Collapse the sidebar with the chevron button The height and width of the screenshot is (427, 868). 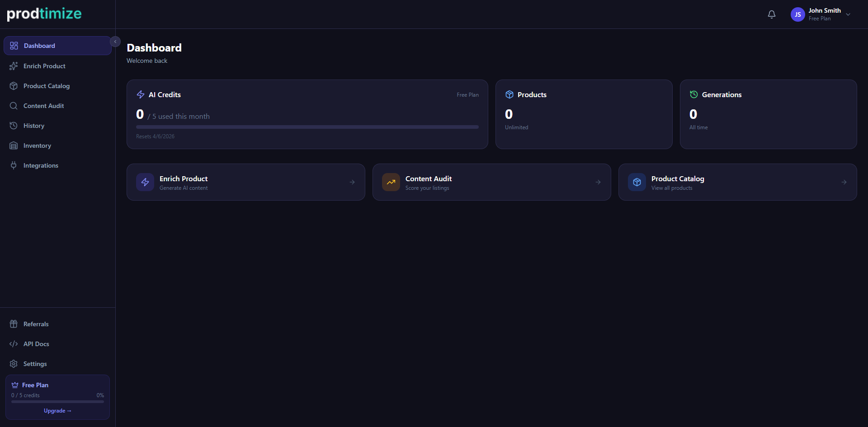pos(115,42)
